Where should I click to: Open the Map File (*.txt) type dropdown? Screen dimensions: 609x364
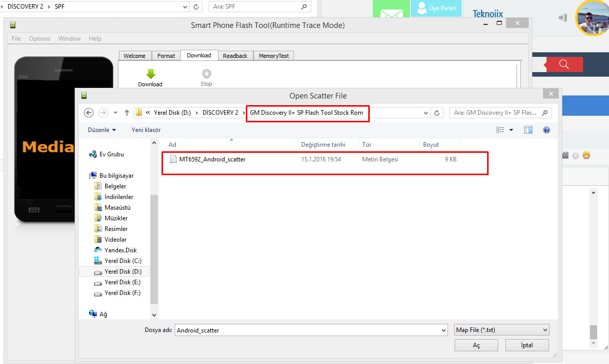(502, 330)
